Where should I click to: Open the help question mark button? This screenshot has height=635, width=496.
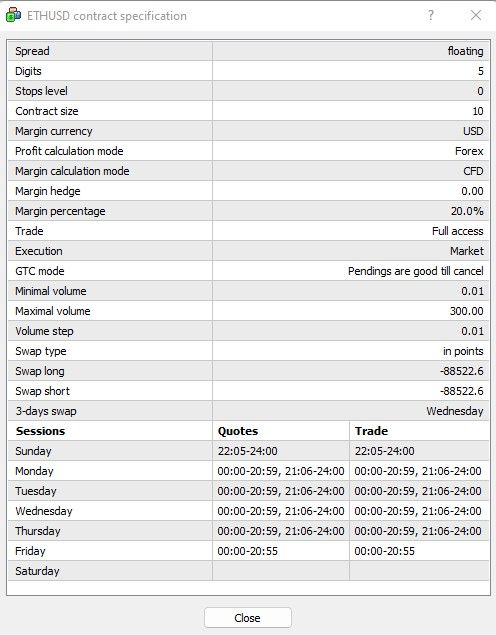(x=431, y=15)
